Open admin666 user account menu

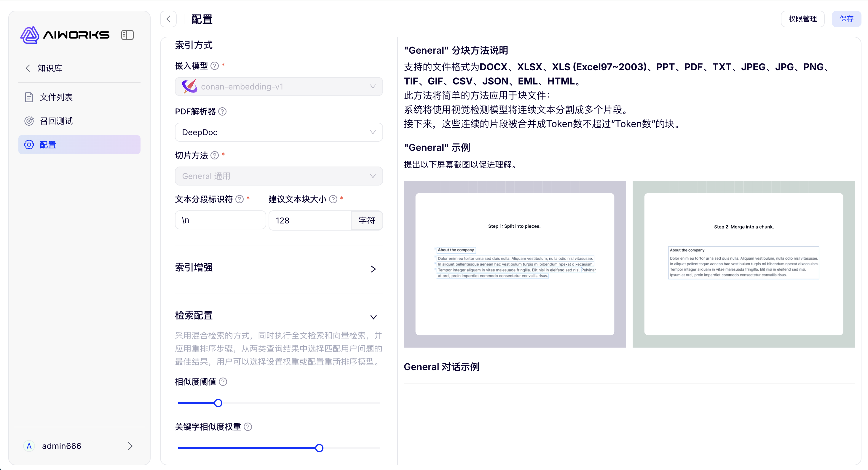click(79, 446)
